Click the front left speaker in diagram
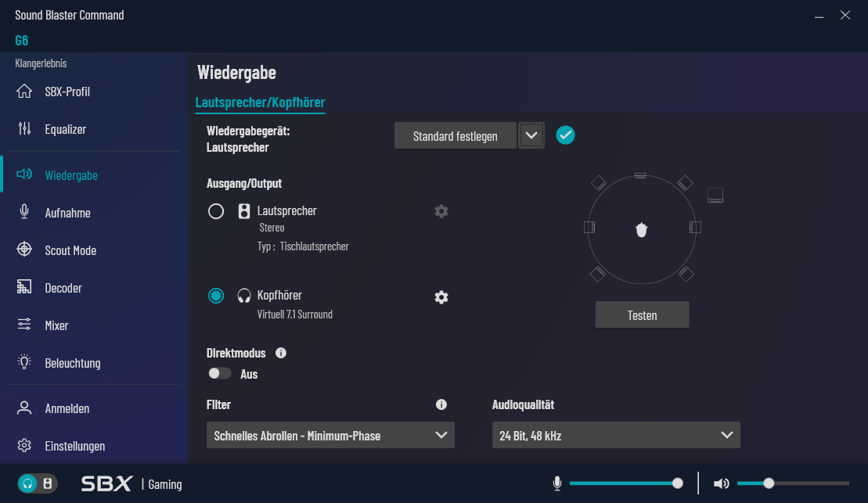Screen dimensions: 868x503 click(599, 182)
